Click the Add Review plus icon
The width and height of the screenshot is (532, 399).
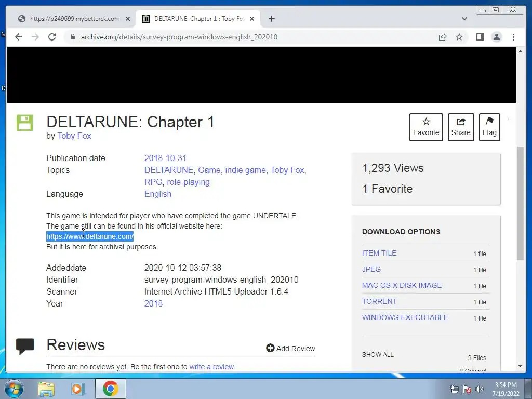pos(270,348)
